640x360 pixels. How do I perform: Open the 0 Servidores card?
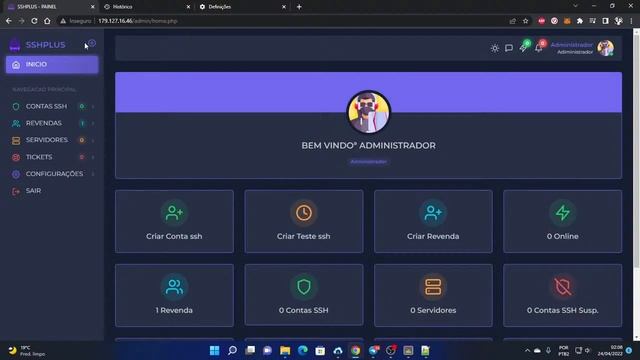pyautogui.click(x=433, y=296)
